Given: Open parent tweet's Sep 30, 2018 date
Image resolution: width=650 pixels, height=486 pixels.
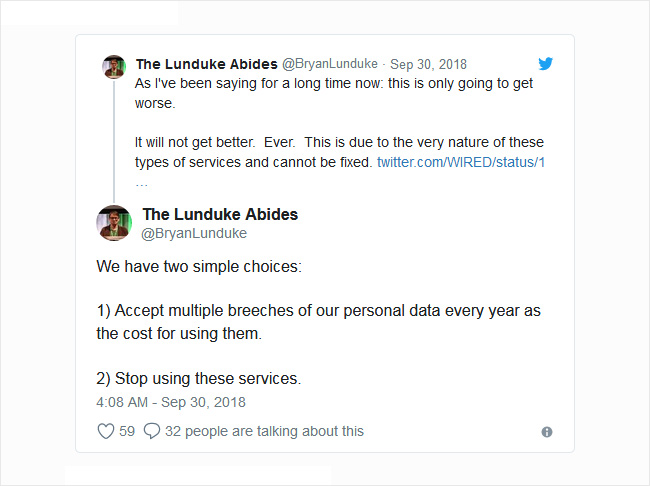Looking at the screenshot, I should click(428, 64).
